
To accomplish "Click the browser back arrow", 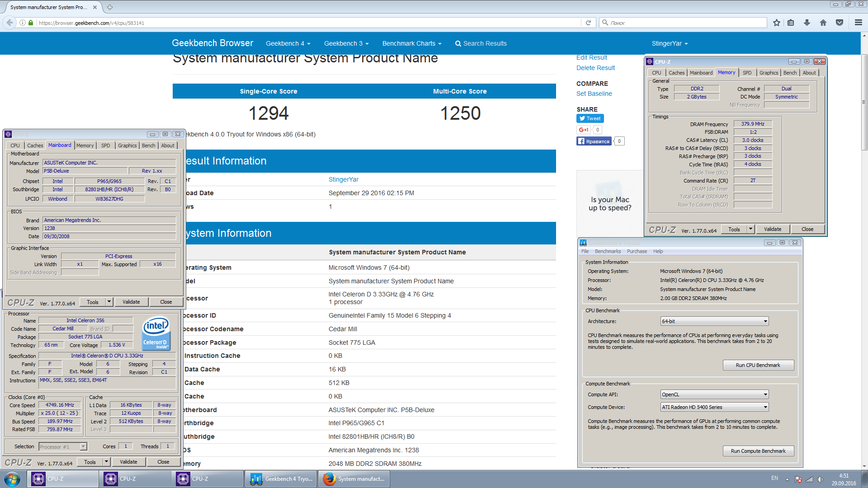I will point(9,23).
